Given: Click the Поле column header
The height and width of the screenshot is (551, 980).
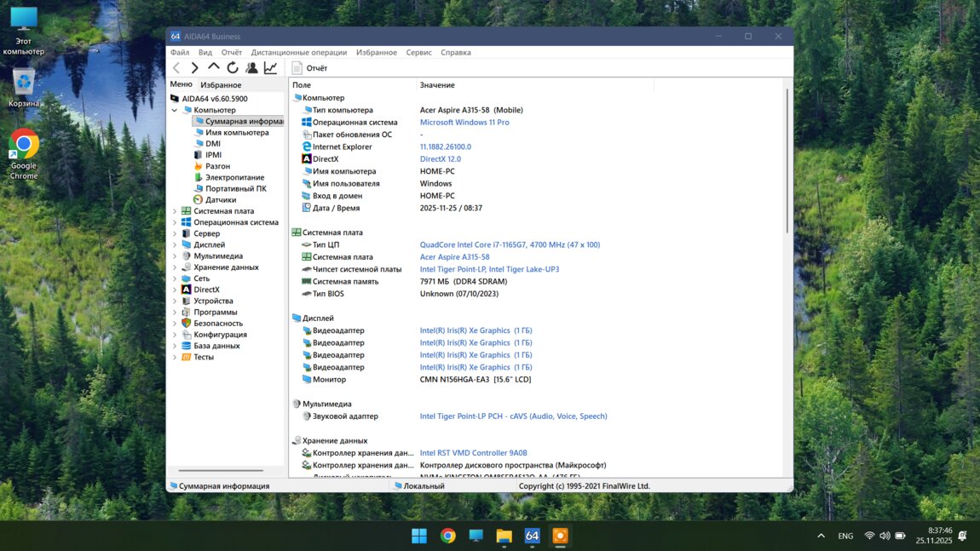Looking at the screenshot, I should coord(303,85).
